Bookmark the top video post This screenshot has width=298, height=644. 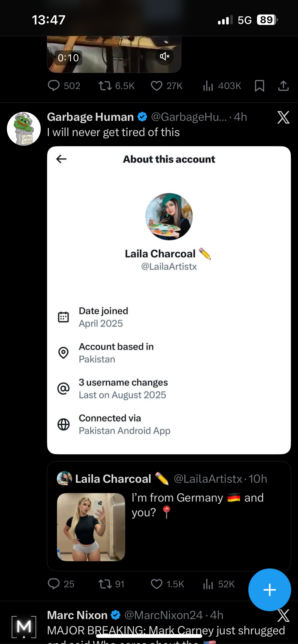click(259, 86)
